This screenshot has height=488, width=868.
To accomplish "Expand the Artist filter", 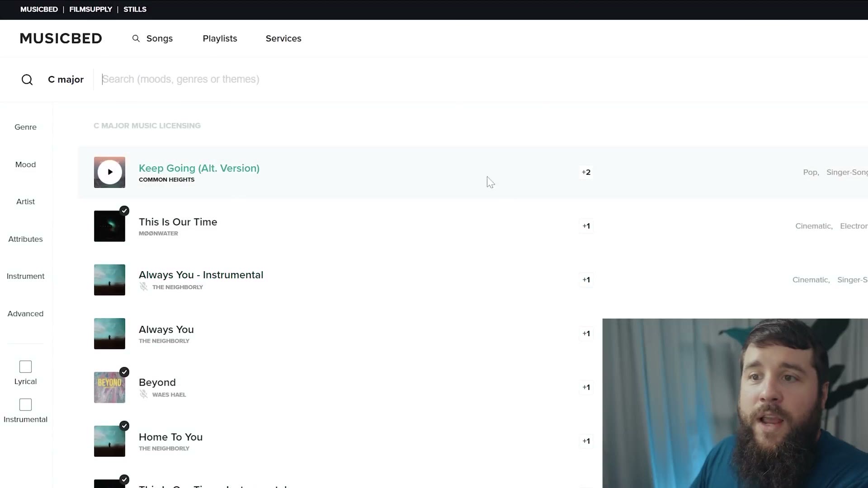I will [25, 202].
